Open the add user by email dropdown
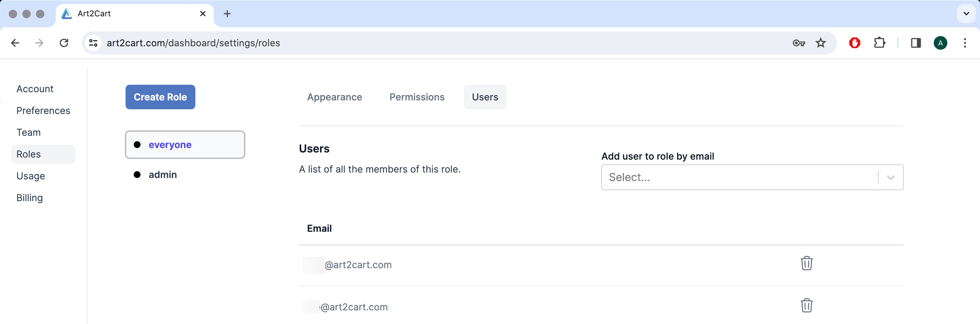This screenshot has height=324, width=980. pyautogui.click(x=751, y=177)
